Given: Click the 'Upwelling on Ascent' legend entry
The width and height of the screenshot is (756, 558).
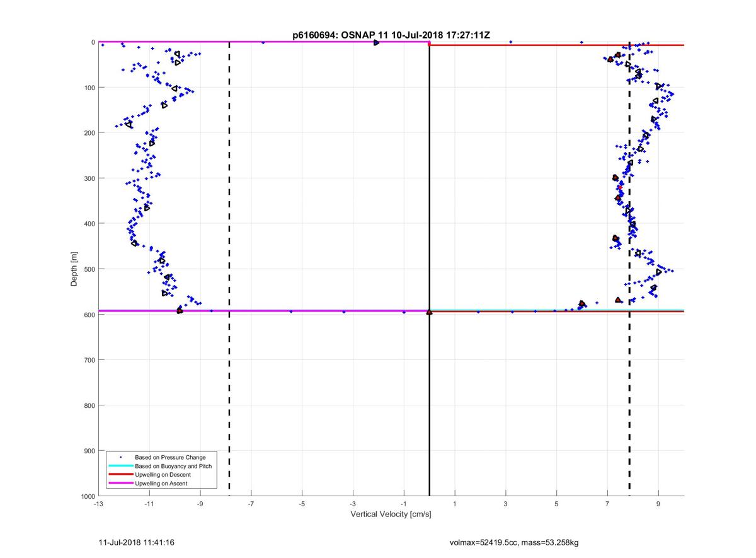Looking at the screenshot, I should (161, 483).
